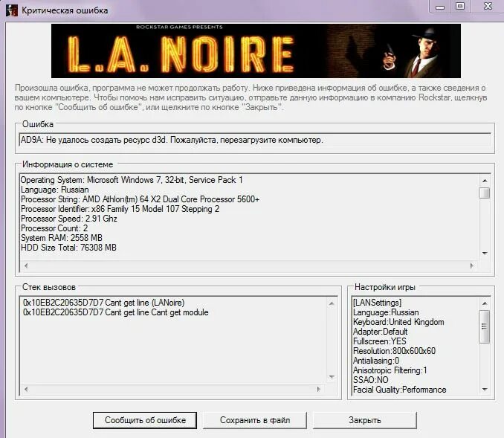Click call stack scroll right arrow
Image resolution: width=504 pixels, height=438 pixels.
319,389
